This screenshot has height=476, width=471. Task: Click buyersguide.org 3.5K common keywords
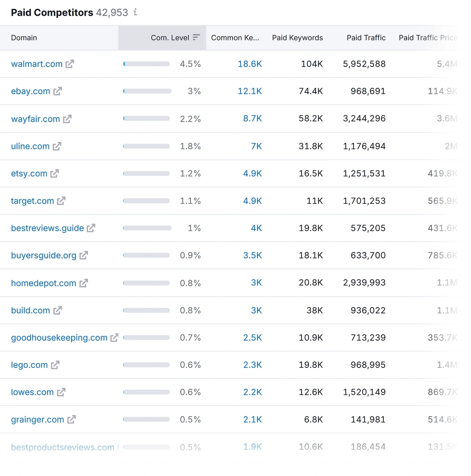[252, 255]
